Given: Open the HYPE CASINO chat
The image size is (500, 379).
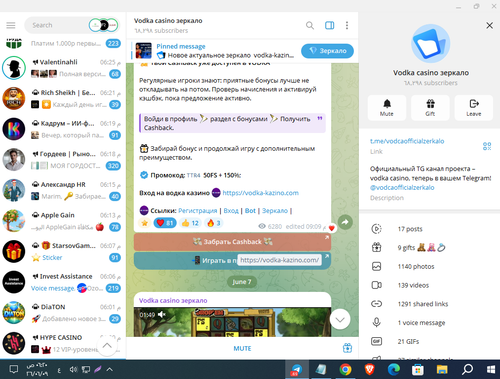Looking at the screenshot, I should coord(63,343).
